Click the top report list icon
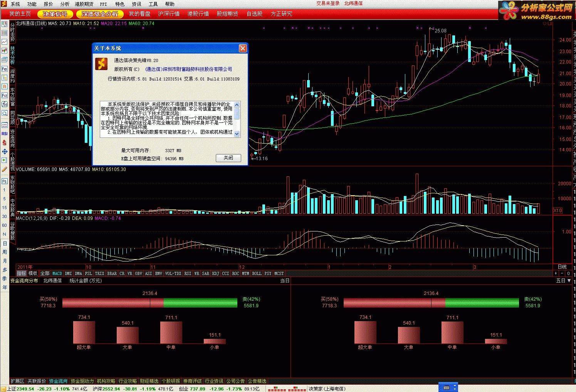The height and width of the screenshot is (392, 576). tap(5, 24)
